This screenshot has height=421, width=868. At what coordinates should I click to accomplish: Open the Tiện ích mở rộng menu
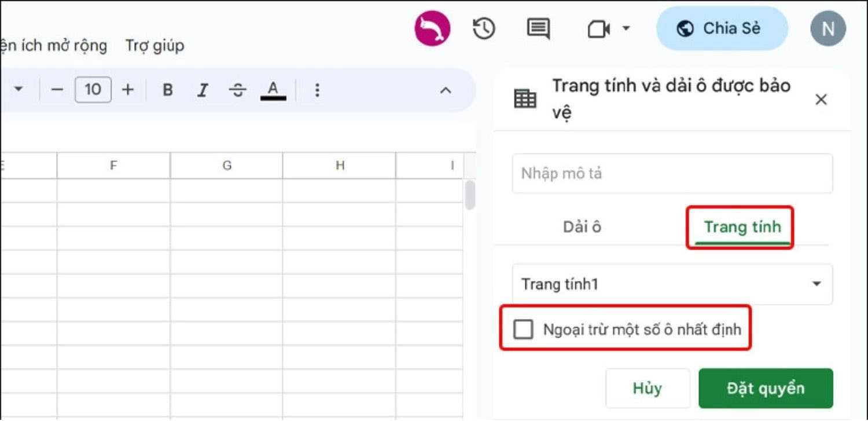pos(53,45)
